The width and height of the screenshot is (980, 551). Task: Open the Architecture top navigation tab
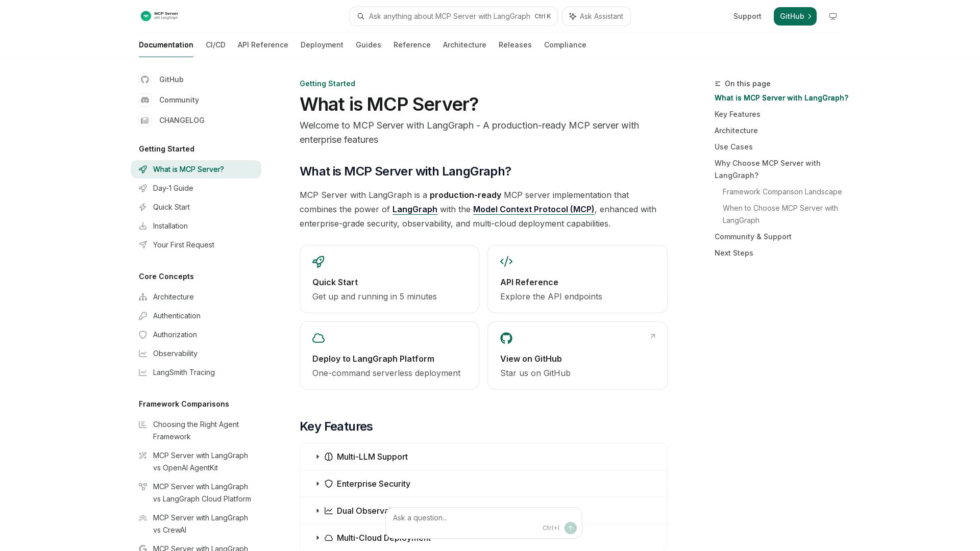click(x=464, y=45)
